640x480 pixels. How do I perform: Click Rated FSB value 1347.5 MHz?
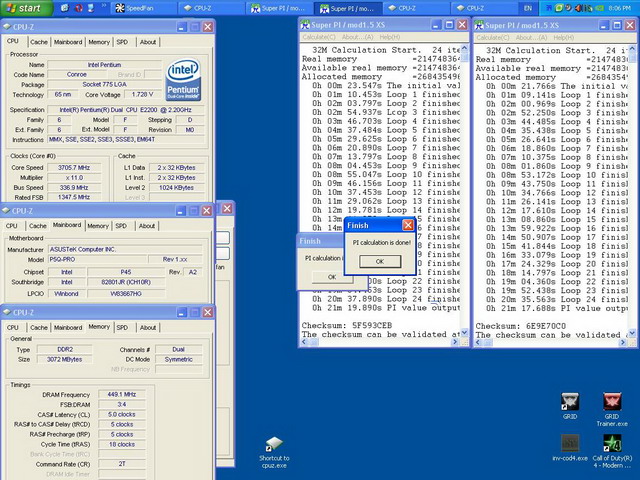(x=74, y=197)
